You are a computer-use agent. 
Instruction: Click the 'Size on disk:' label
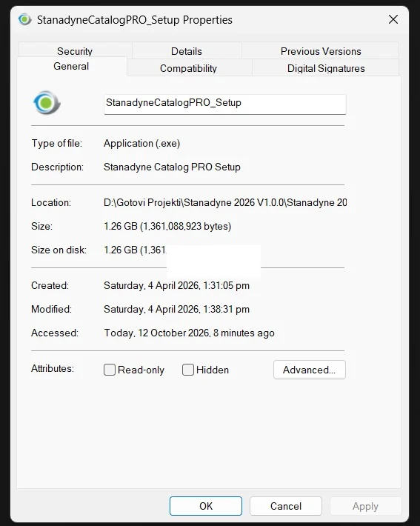point(59,250)
